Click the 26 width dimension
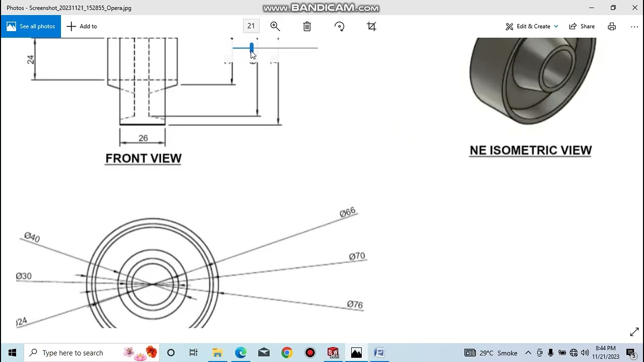The width and height of the screenshot is (644, 362). point(143,138)
